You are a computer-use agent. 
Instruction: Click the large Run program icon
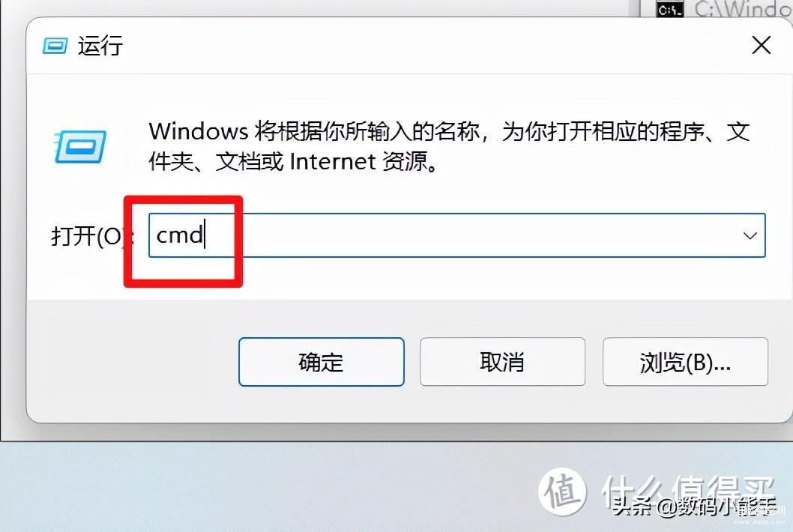tap(80, 146)
